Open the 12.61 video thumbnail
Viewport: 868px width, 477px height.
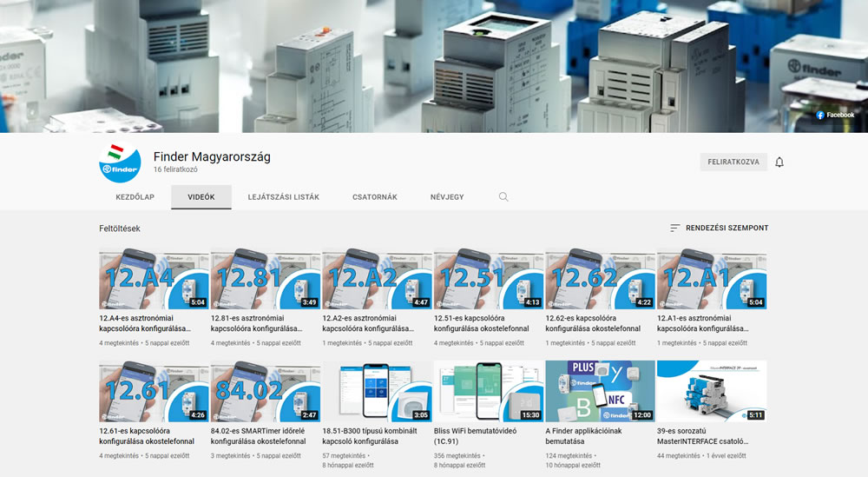coord(154,391)
